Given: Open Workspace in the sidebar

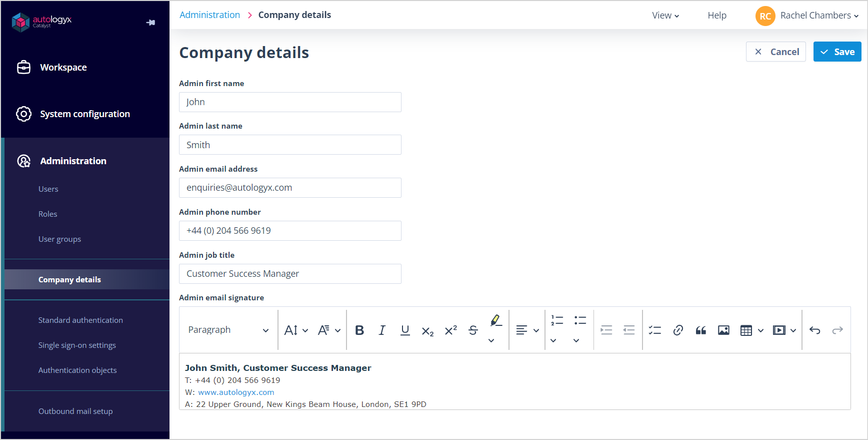Looking at the screenshot, I should 63,67.
